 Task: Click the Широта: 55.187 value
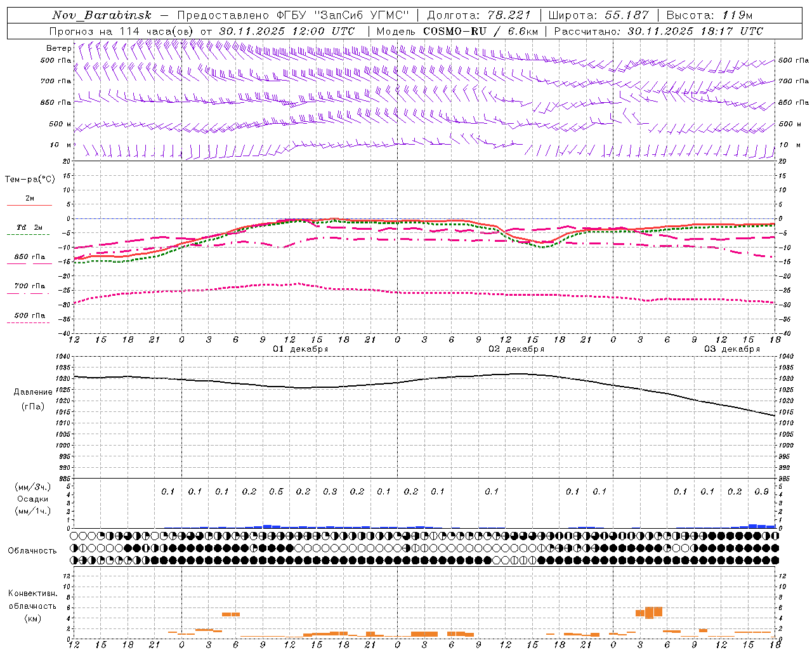(x=599, y=15)
